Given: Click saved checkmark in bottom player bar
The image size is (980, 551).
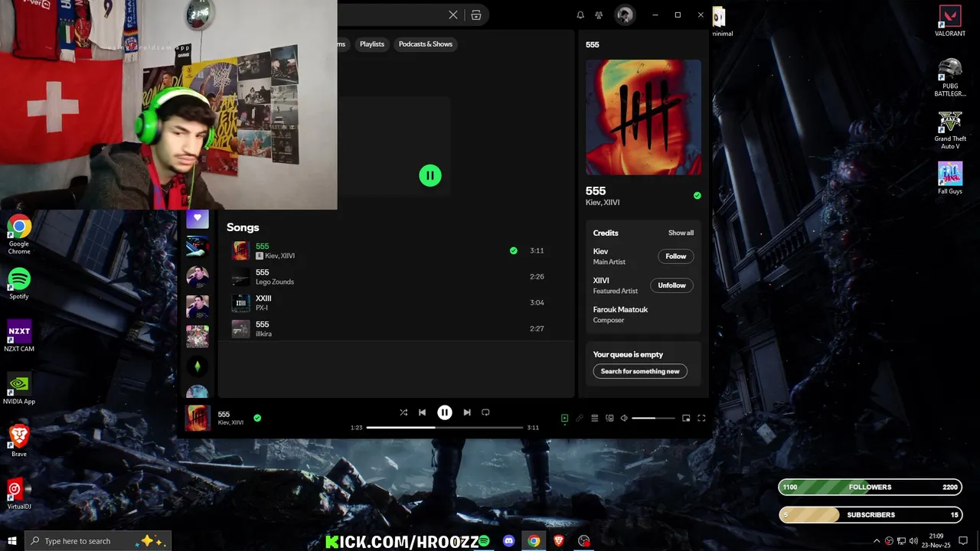Looking at the screenshot, I should pos(257,418).
